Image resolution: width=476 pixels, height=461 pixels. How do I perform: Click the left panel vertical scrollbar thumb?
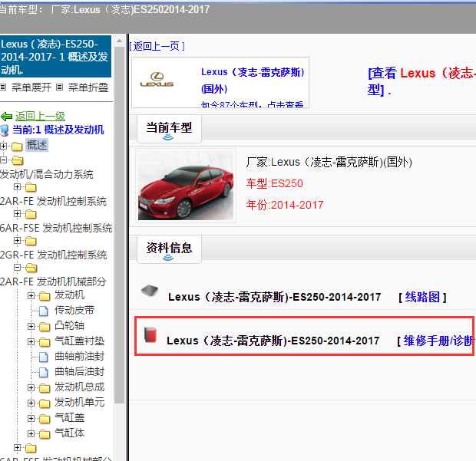[x=119, y=225]
